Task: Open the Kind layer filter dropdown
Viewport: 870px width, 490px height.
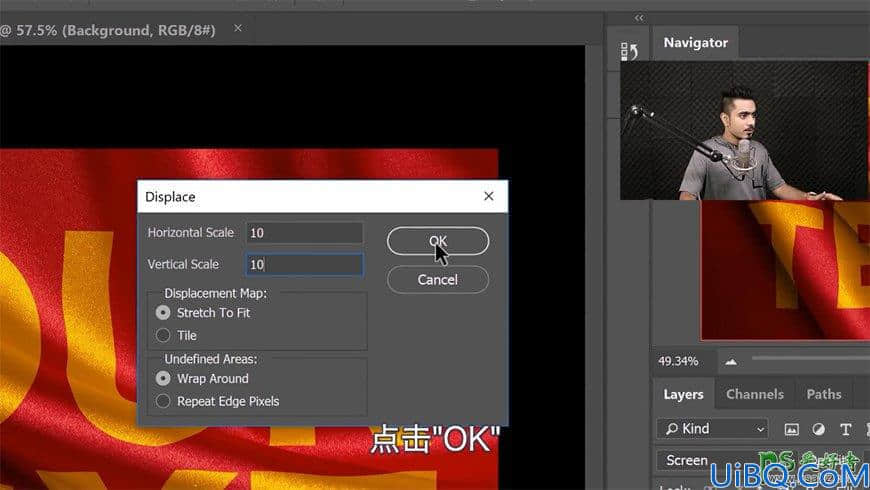Action: 712,429
